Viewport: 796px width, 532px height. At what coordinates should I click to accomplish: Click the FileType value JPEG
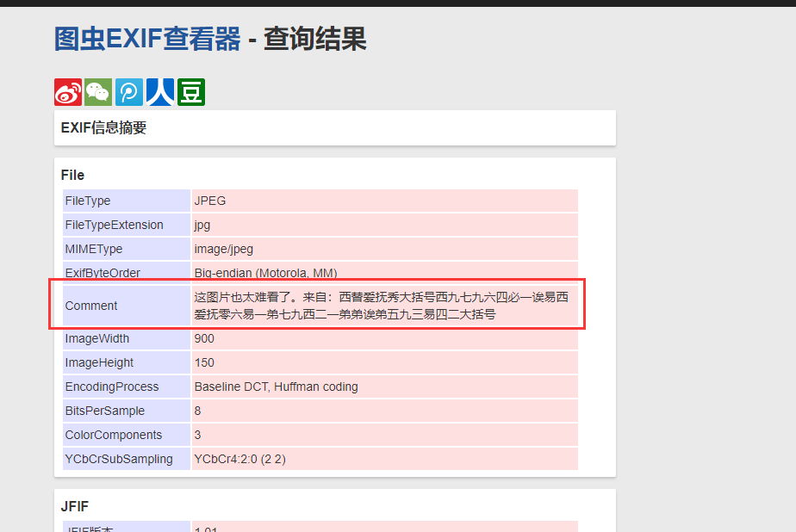point(208,201)
